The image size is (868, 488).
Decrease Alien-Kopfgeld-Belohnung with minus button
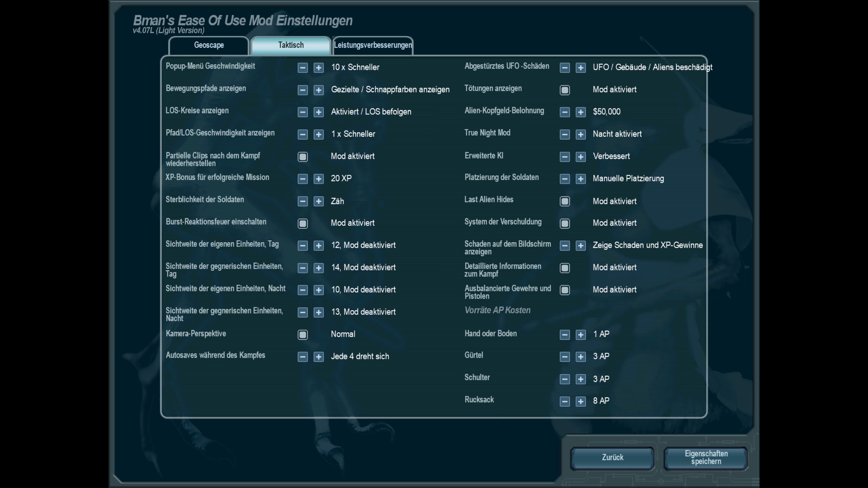(x=565, y=112)
